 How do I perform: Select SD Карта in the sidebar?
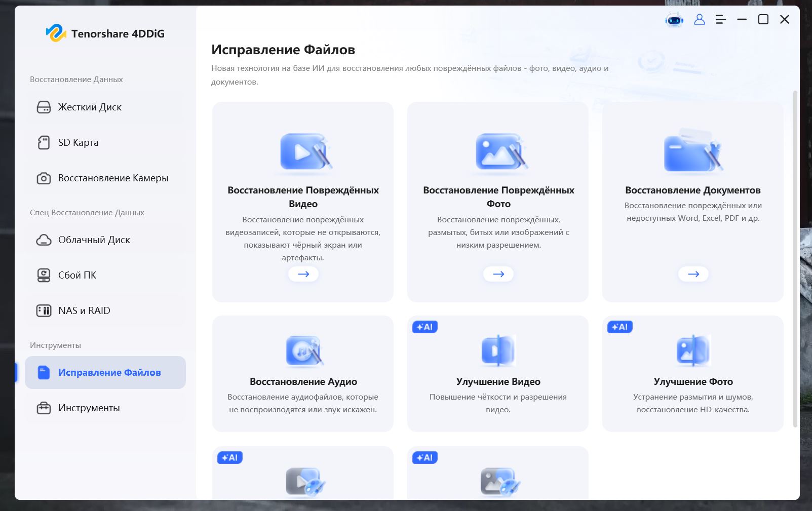[x=105, y=143]
